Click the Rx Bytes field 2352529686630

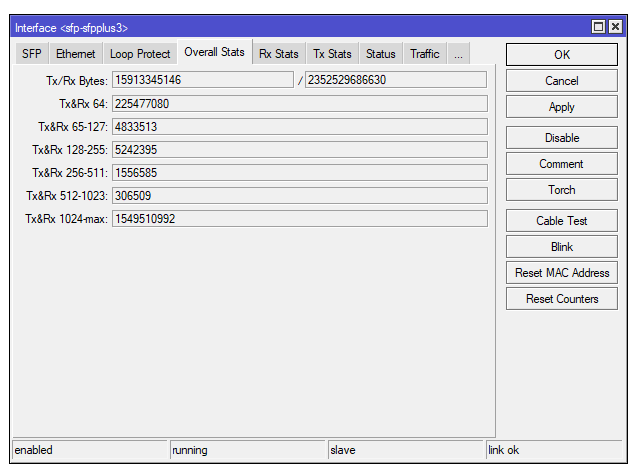(x=396, y=80)
